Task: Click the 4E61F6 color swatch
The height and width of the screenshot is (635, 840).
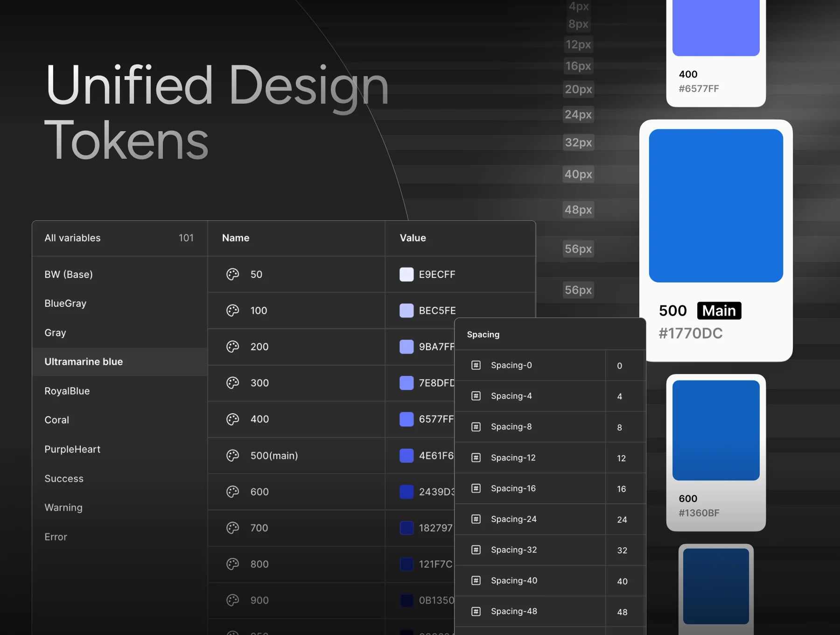Action: click(406, 455)
